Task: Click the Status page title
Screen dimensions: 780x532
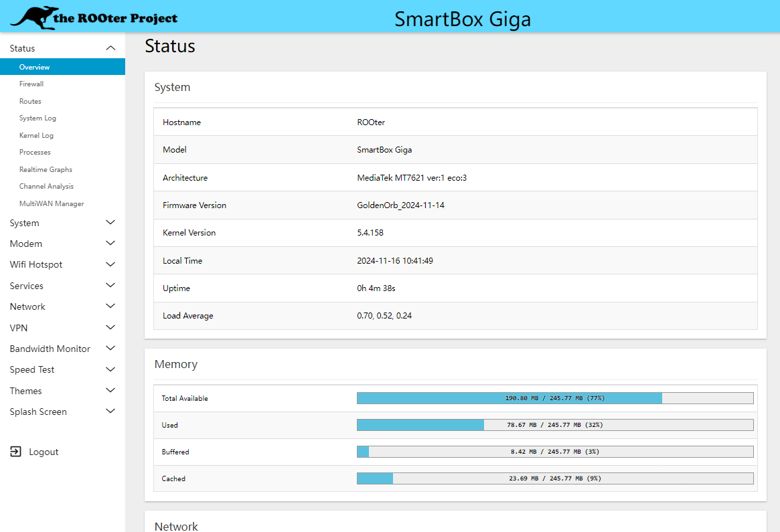Action: 170,46
